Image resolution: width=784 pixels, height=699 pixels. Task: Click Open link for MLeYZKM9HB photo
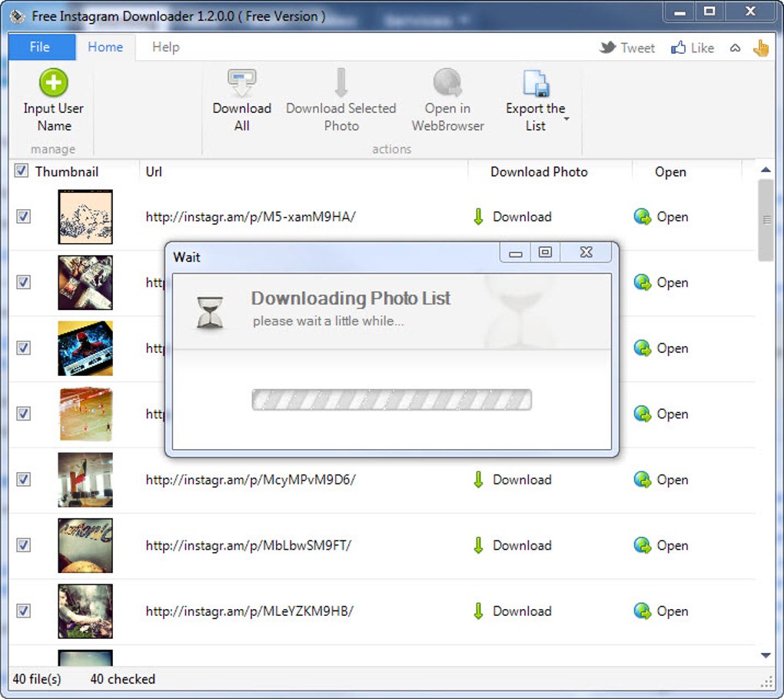click(672, 611)
